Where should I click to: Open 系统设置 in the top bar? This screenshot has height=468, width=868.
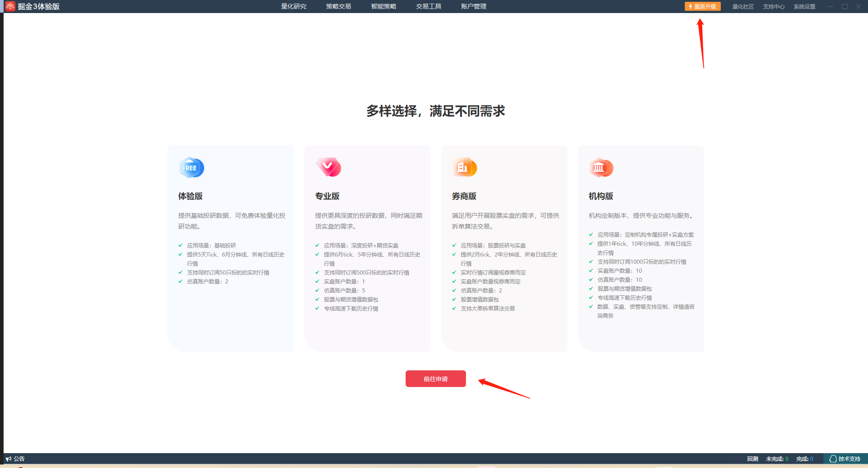tap(805, 7)
